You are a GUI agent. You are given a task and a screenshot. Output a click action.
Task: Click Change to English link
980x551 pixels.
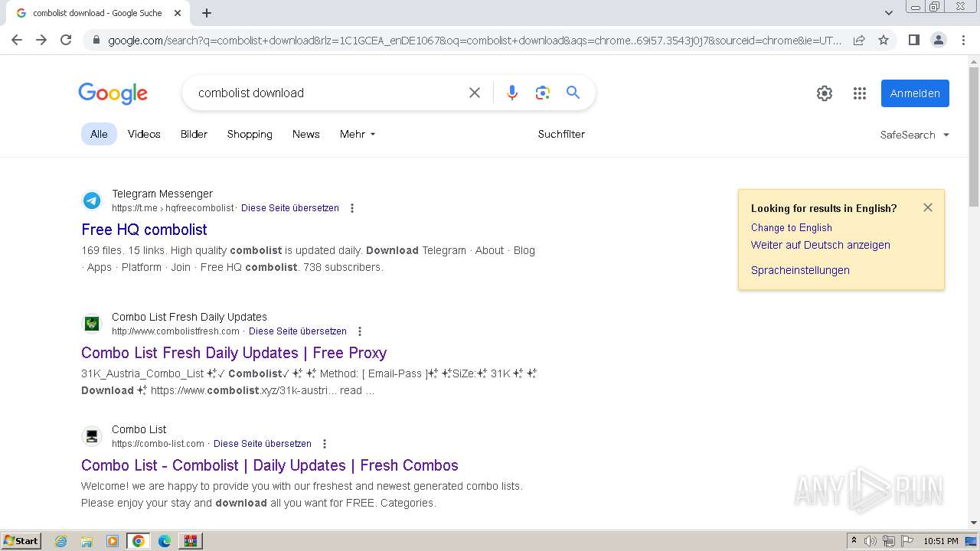pyautogui.click(x=791, y=227)
